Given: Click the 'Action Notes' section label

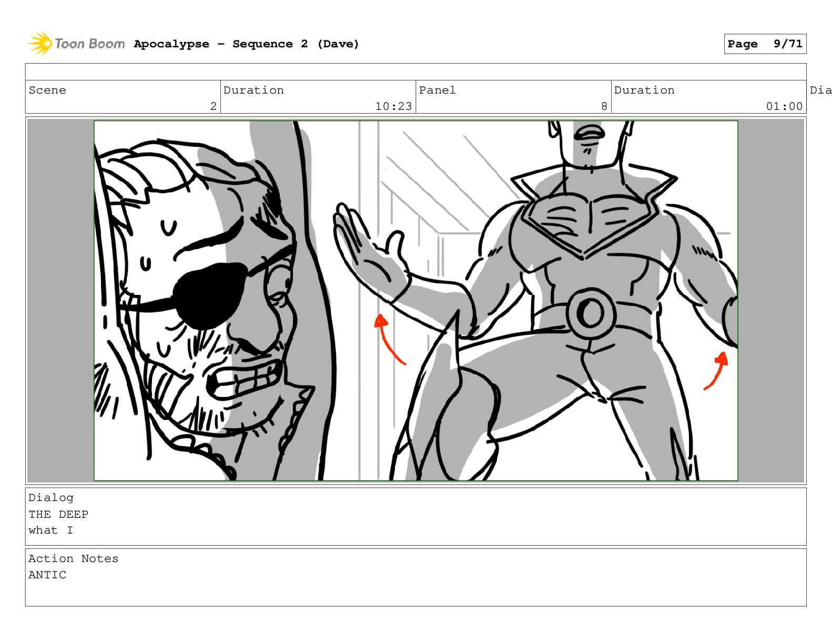Looking at the screenshot, I should point(74,559).
